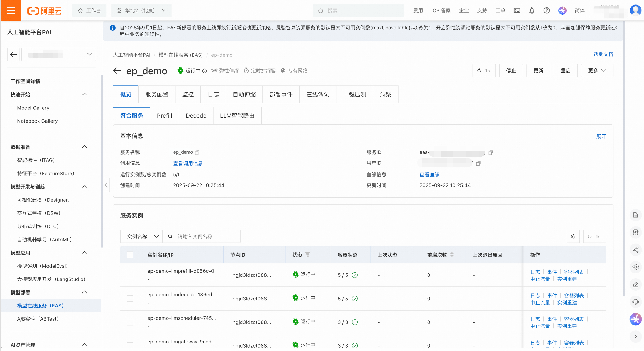Dismiss the blue announcement banner

point(615,28)
